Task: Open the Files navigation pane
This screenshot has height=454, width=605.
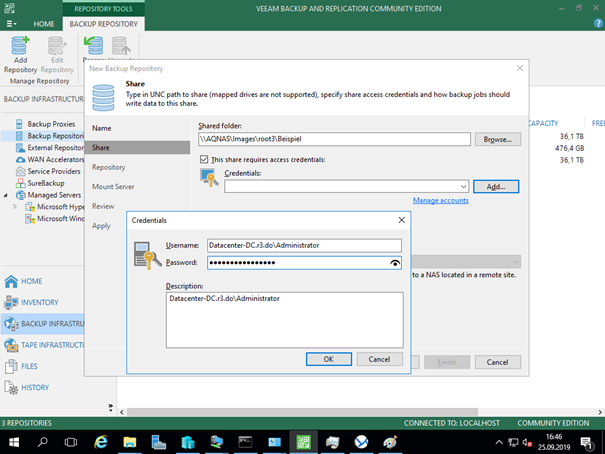Action: [30, 366]
